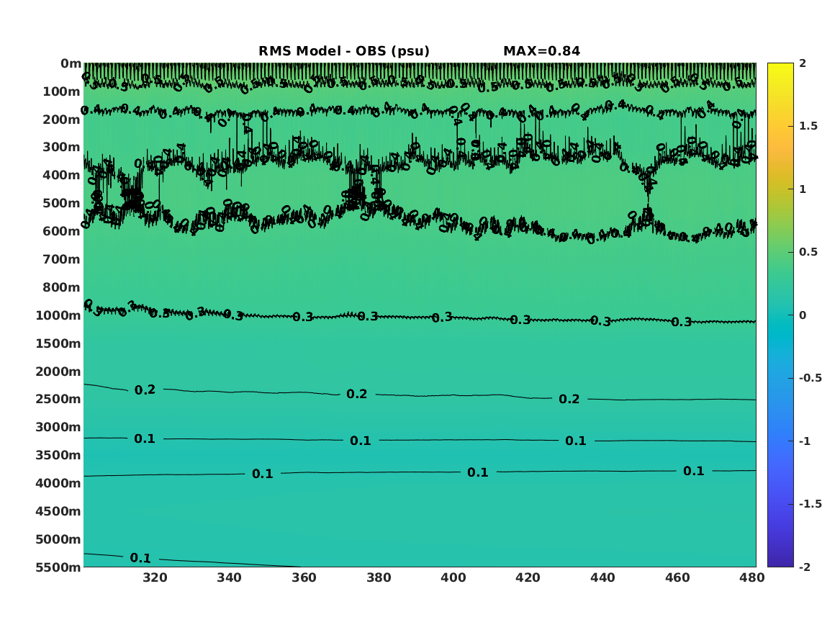Click the colorbar bottom tick label '-2'
Image resolution: width=840 pixels, height=630 pixels.
coord(805,567)
